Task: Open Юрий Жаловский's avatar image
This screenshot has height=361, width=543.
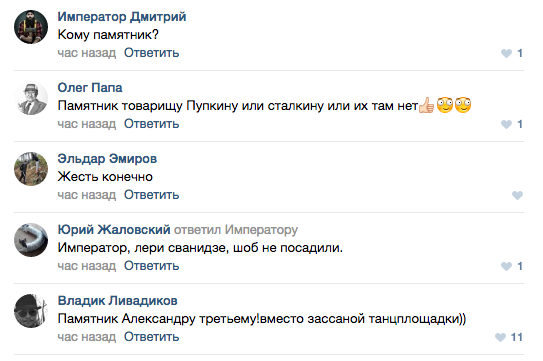Action: click(x=31, y=240)
